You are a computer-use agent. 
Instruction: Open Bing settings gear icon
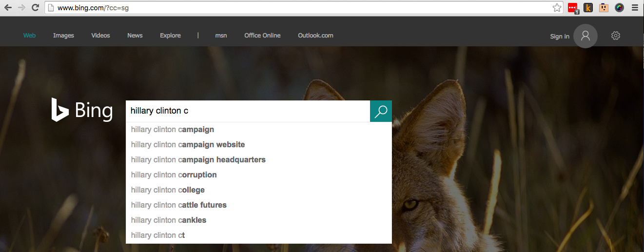click(x=616, y=36)
